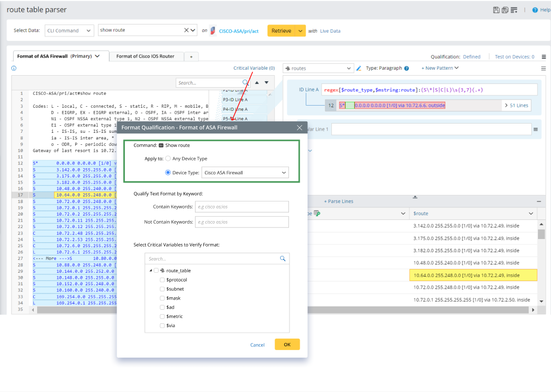Click the pencil edit icon beside routes
Image resolution: width=551 pixels, height=392 pixels.
(x=359, y=68)
